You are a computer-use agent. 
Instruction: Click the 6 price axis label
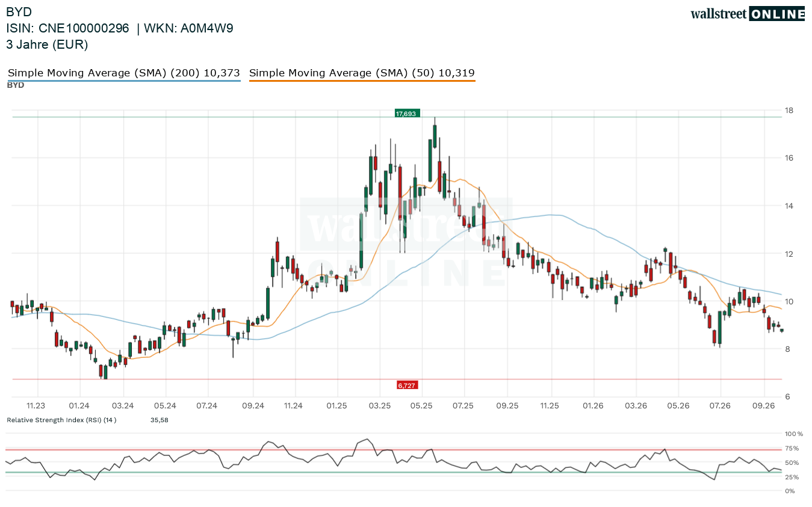click(787, 397)
